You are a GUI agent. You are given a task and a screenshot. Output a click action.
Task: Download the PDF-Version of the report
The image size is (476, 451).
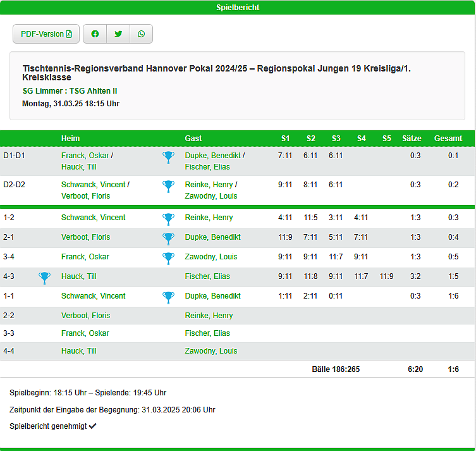46,34
